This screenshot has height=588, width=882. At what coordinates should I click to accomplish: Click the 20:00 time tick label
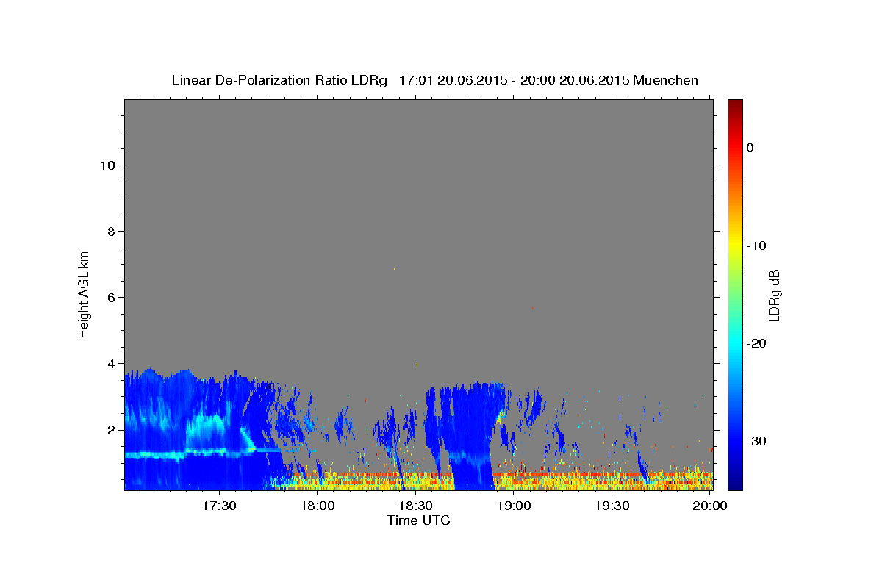click(709, 506)
